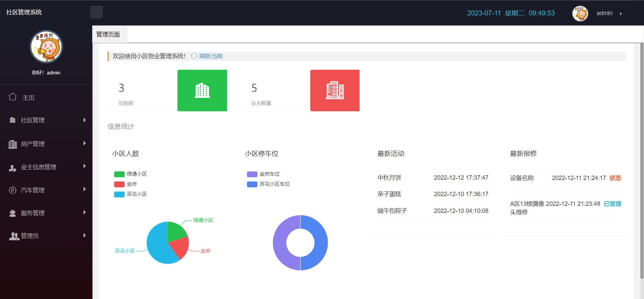The height and width of the screenshot is (299, 644).
Task: Click the 已受理 repair status link
Action: point(612,204)
